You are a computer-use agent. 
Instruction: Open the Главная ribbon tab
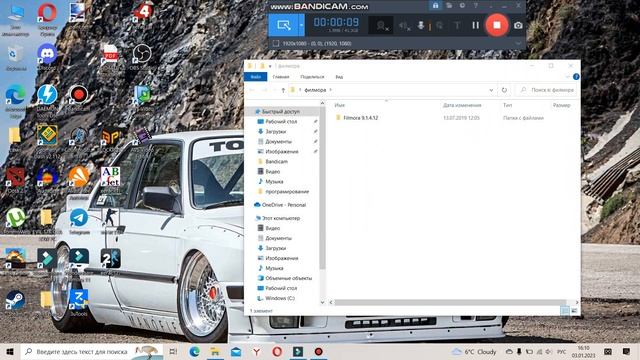[x=281, y=77]
